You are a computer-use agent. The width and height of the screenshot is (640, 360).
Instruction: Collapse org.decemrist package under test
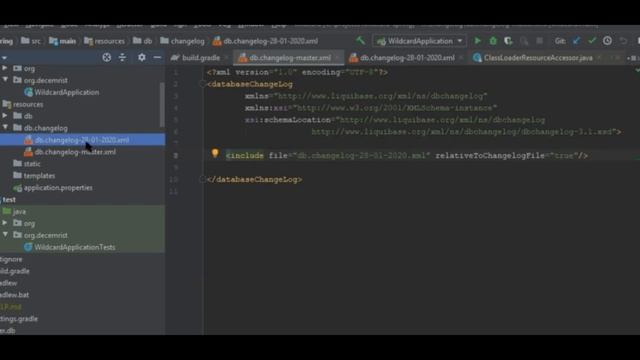(x=5, y=235)
